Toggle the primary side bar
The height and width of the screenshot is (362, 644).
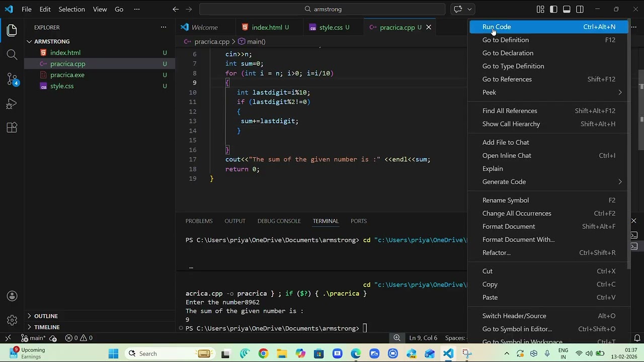553,9
